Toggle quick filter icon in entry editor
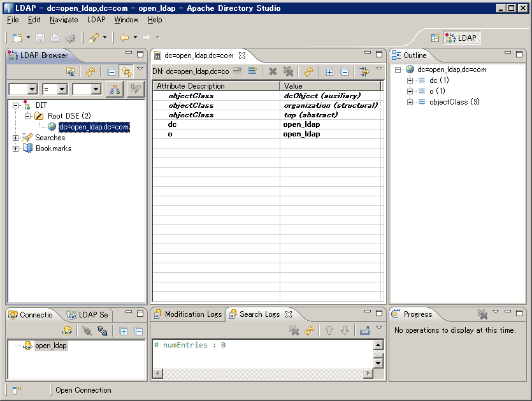532x401 pixels. (x=364, y=71)
